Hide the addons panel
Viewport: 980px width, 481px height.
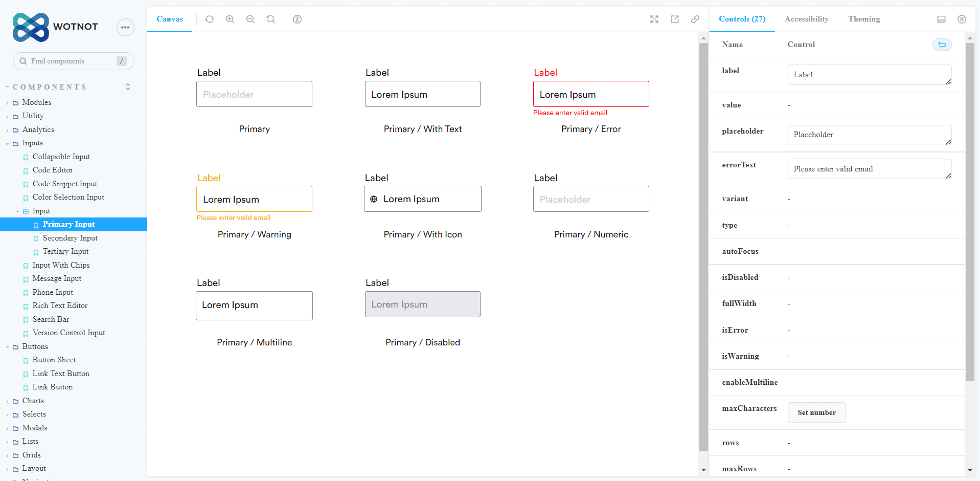click(x=962, y=19)
